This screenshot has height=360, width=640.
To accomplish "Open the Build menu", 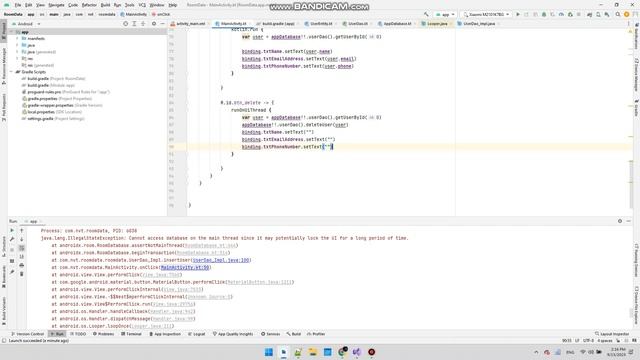I will pyautogui.click(x=105, y=5).
